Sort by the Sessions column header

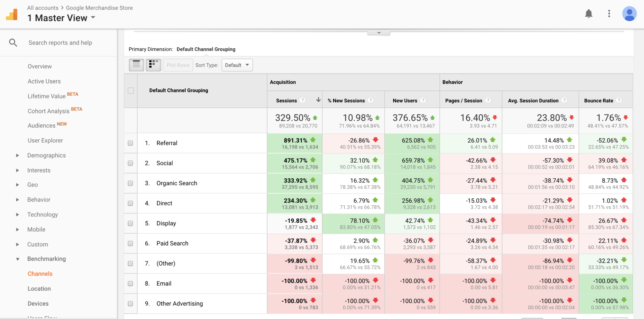[x=286, y=100]
